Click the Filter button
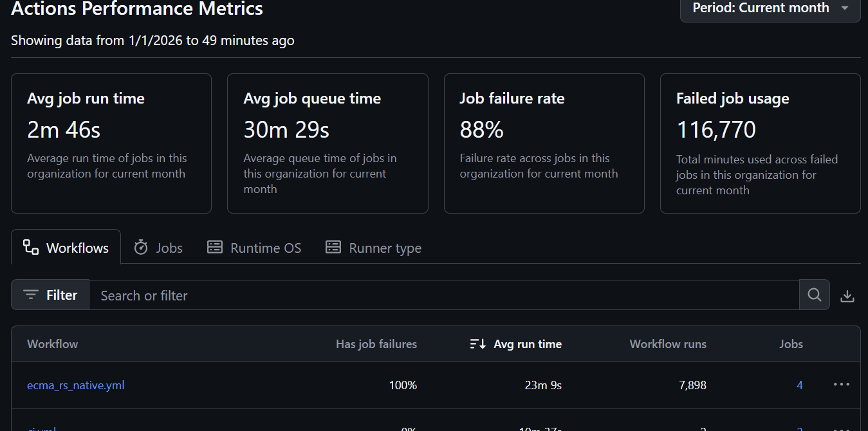 (50, 295)
